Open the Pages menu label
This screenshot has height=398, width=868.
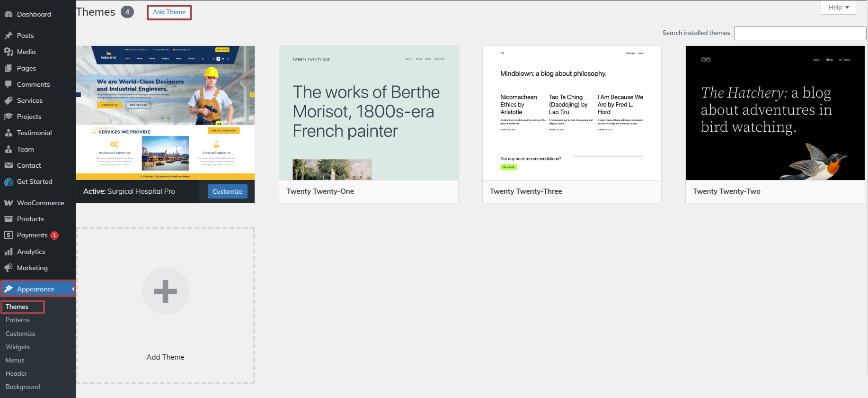tap(27, 68)
